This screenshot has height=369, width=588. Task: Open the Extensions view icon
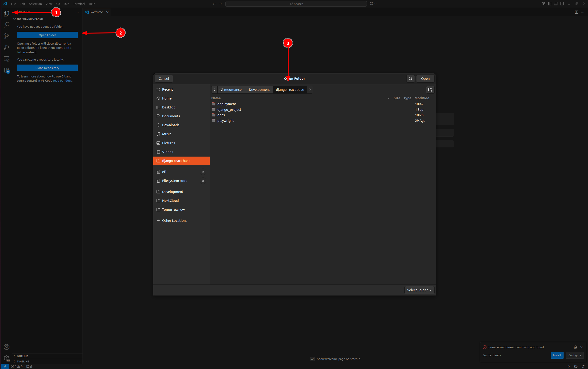click(x=7, y=70)
